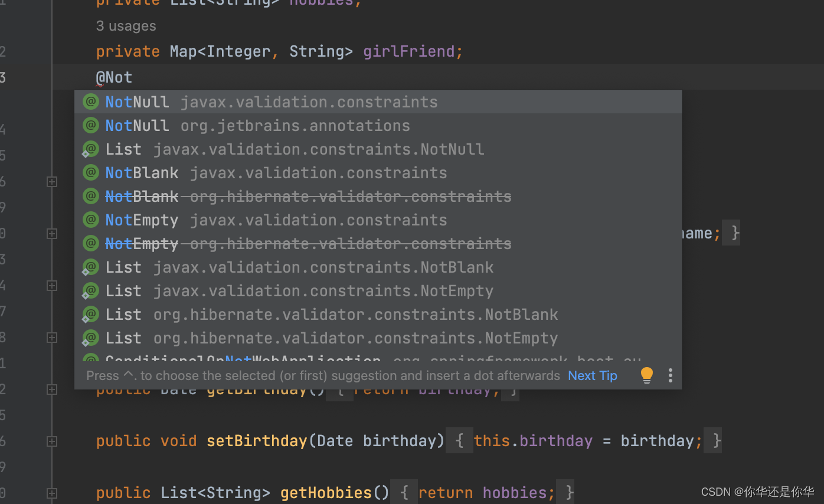
Task: Click the girlFriend field name
Action: coord(408,51)
